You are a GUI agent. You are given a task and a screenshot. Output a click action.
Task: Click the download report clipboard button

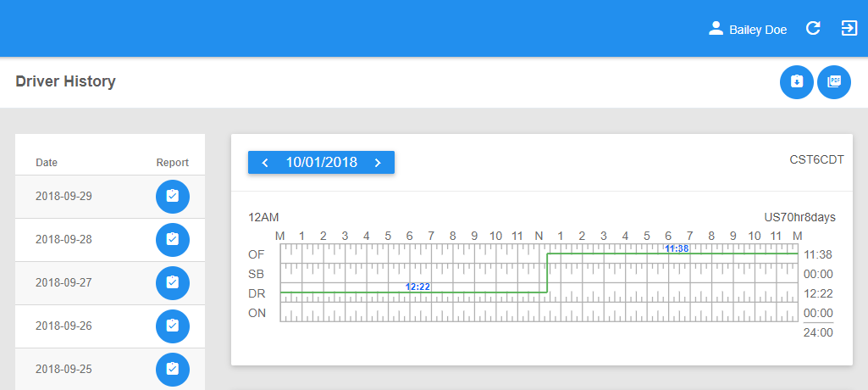pyautogui.click(x=797, y=82)
